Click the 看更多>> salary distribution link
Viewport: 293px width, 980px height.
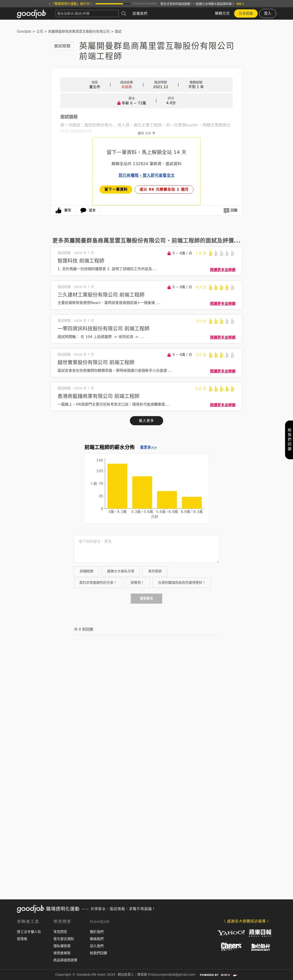pos(148,447)
